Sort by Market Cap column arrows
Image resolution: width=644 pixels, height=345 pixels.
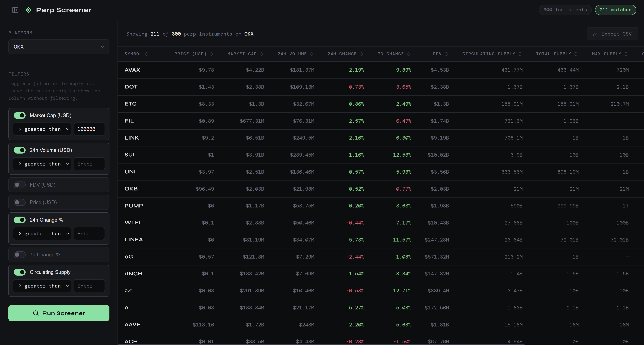[x=261, y=54]
